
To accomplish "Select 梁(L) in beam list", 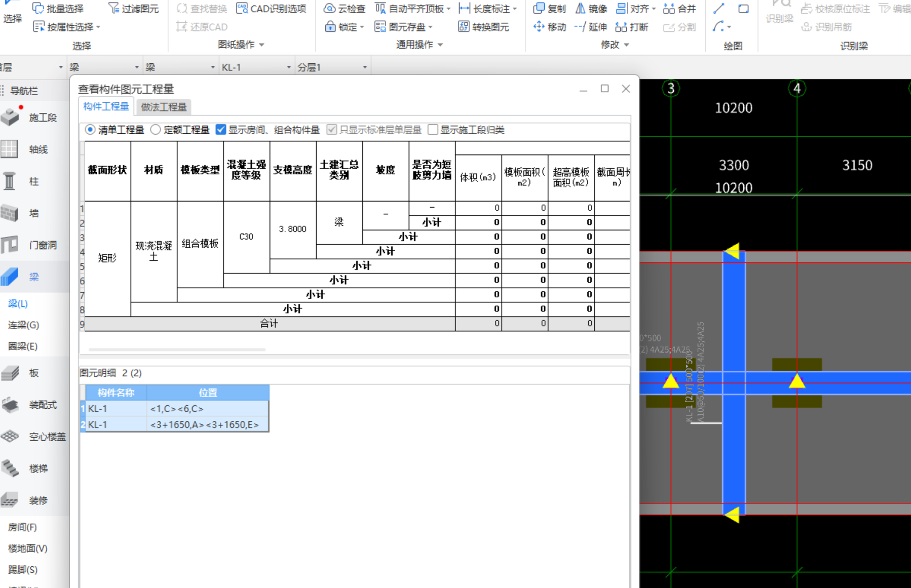I will point(18,304).
